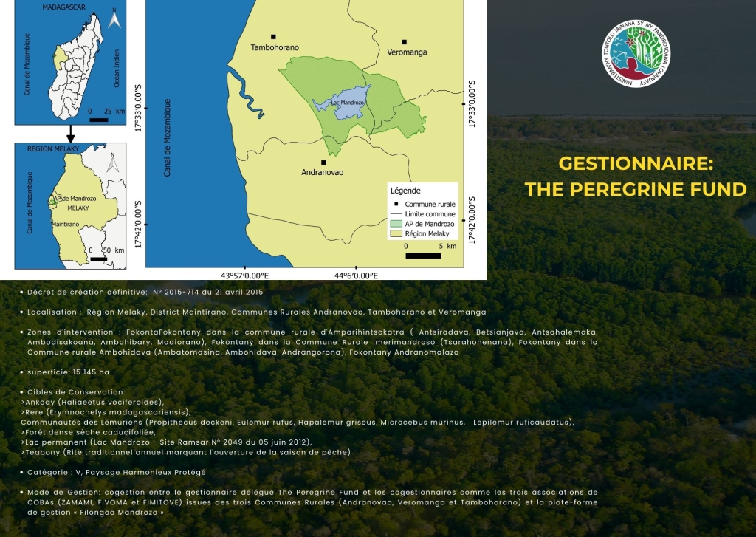
Task: Click '>Forêt dense sèche caducifoliée' line
Action: [89, 432]
